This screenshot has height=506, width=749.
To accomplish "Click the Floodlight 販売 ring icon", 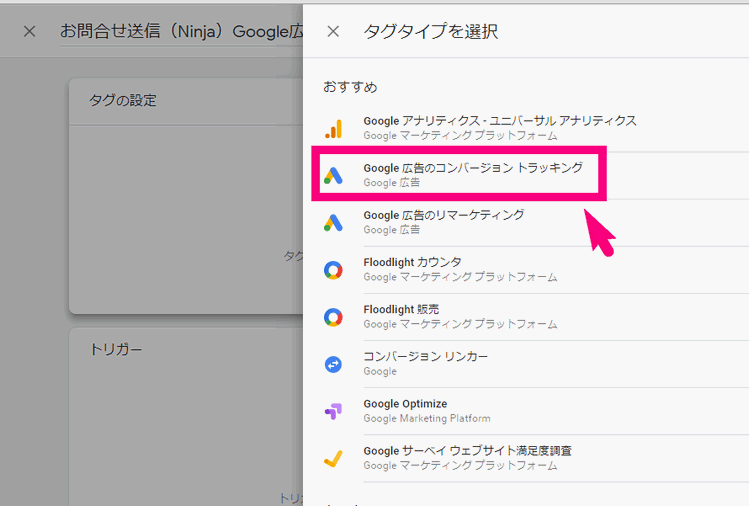I will (x=333, y=317).
